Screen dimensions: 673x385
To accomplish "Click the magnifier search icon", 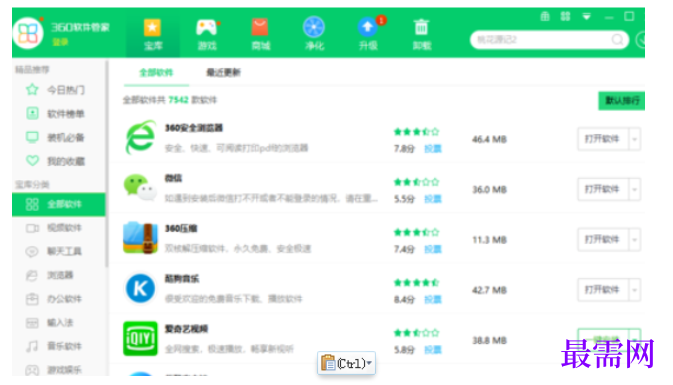I will pos(617,40).
